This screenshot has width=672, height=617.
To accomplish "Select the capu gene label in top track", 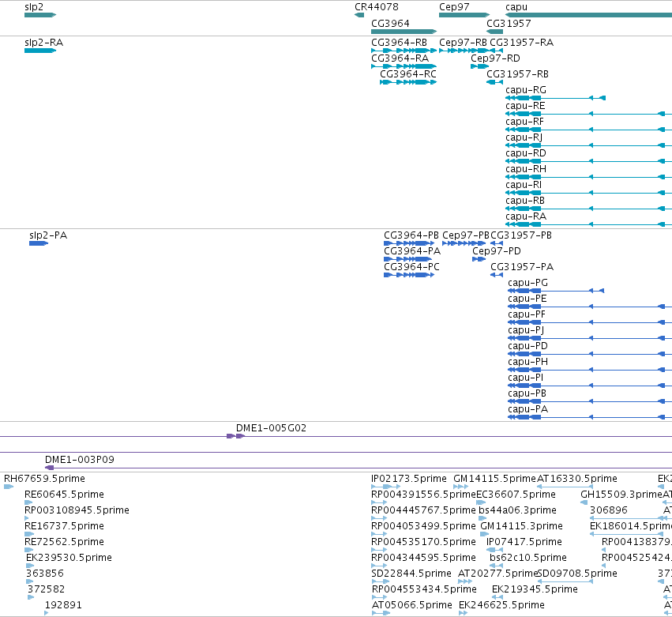I will click(516, 7).
